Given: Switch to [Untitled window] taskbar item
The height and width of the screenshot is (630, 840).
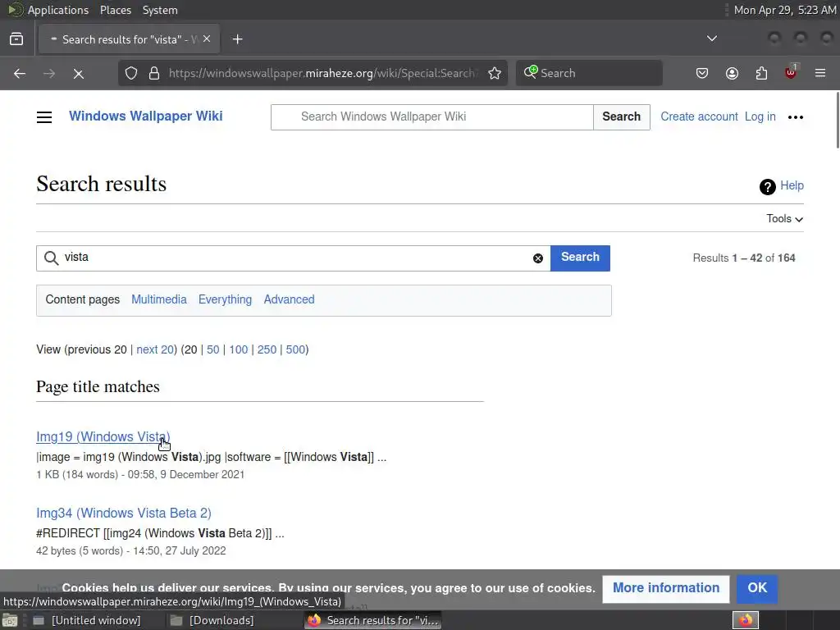Looking at the screenshot, I should [x=87, y=620].
